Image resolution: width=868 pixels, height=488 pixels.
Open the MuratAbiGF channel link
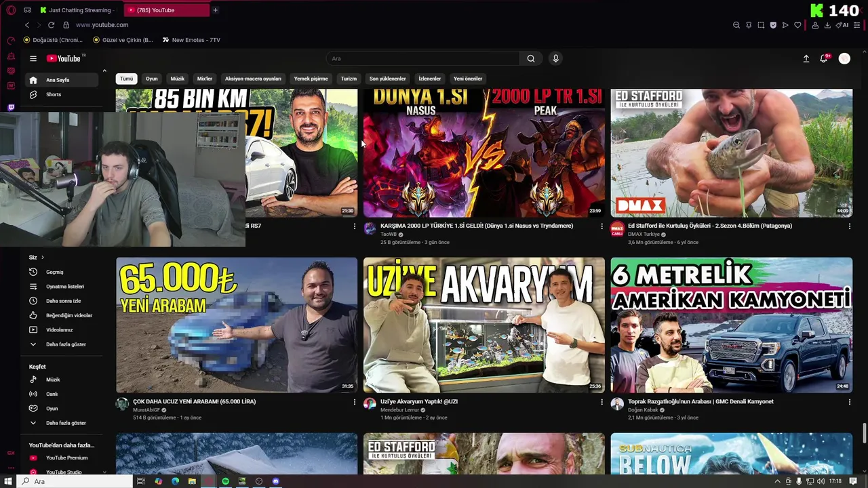tap(146, 410)
